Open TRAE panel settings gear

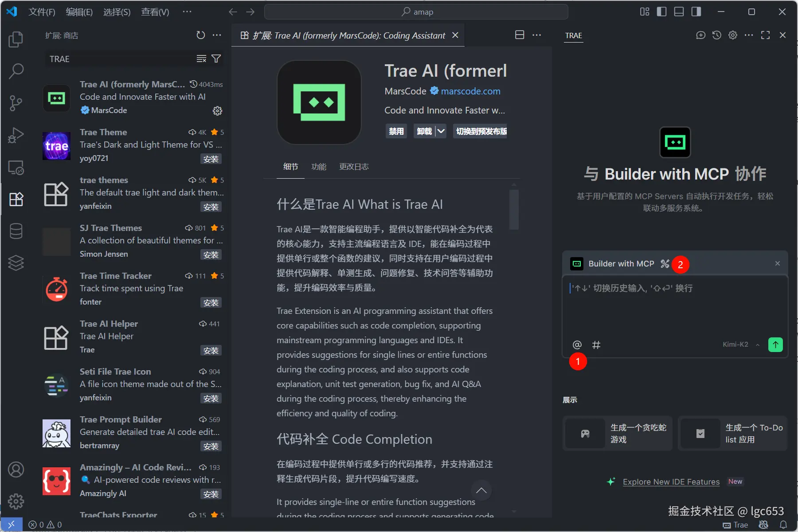pos(733,35)
